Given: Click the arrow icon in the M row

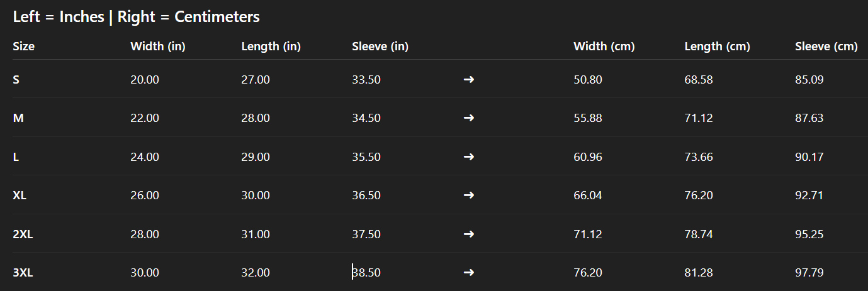Looking at the screenshot, I should click(468, 118).
